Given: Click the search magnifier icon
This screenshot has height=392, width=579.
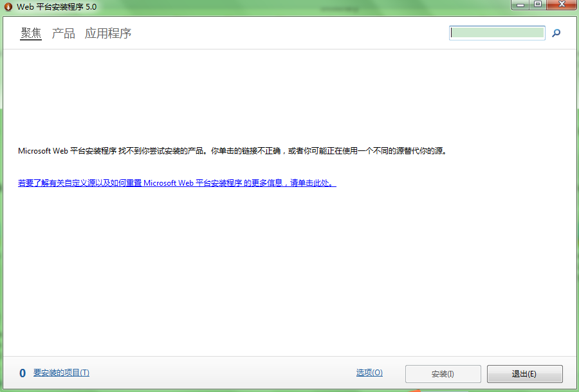Looking at the screenshot, I should pos(556,33).
